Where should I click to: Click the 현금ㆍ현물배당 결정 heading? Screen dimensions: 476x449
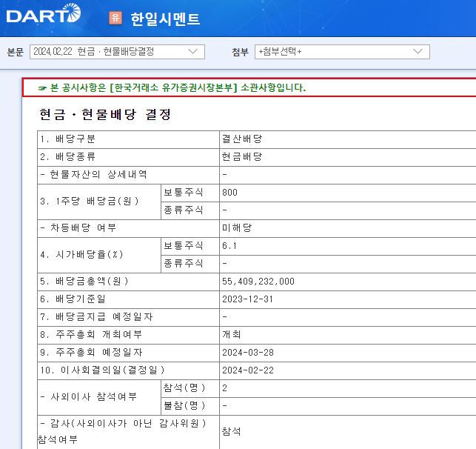(x=105, y=115)
